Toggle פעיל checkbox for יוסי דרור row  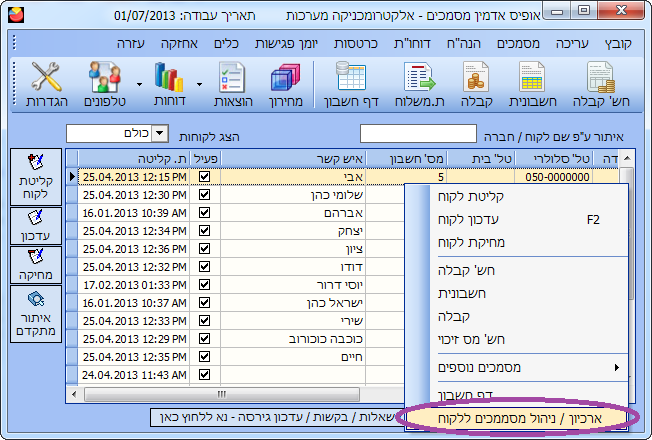[x=204, y=284]
